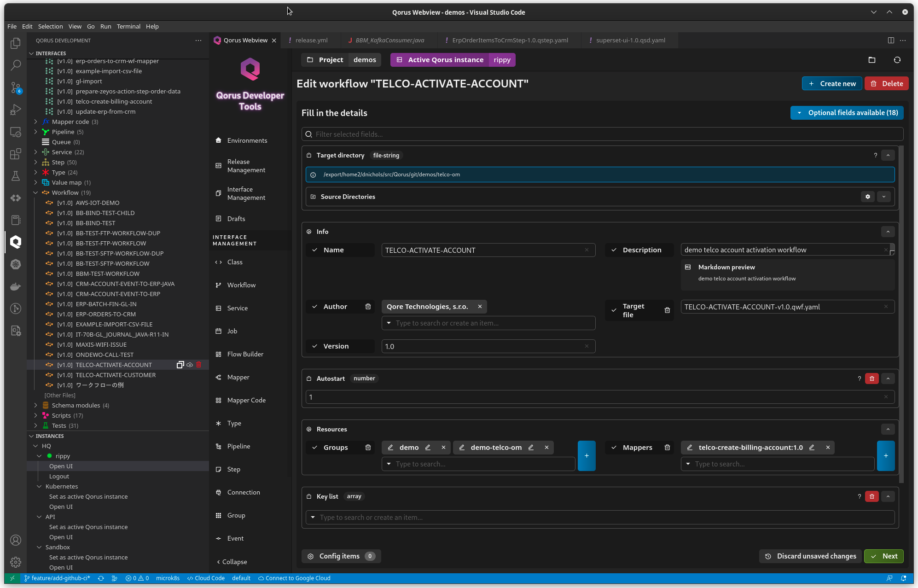The height and width of the screenshot is (588, 918).
Task: Split the editor right
Action: [891, 40]
